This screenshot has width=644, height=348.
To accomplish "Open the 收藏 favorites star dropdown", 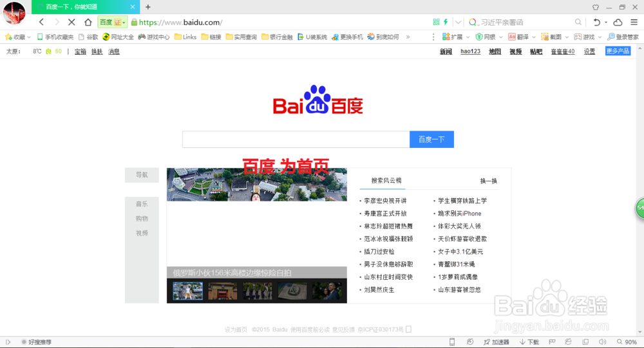I will [17, 37].
